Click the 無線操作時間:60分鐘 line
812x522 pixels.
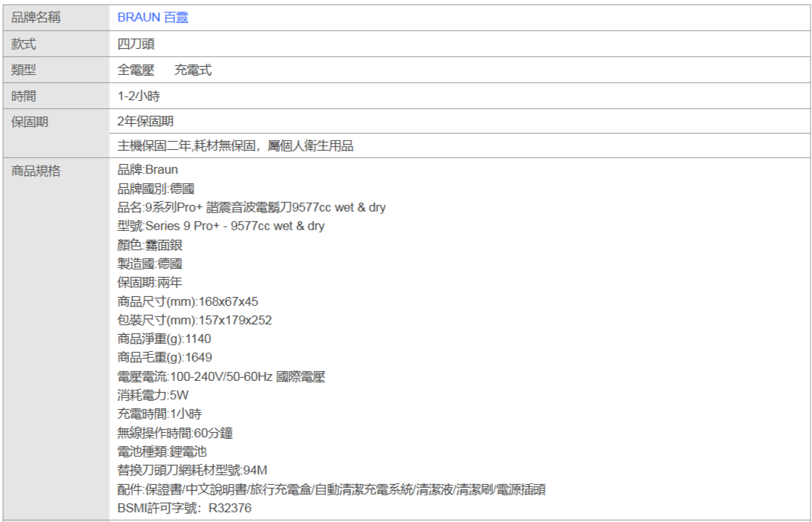176,433
